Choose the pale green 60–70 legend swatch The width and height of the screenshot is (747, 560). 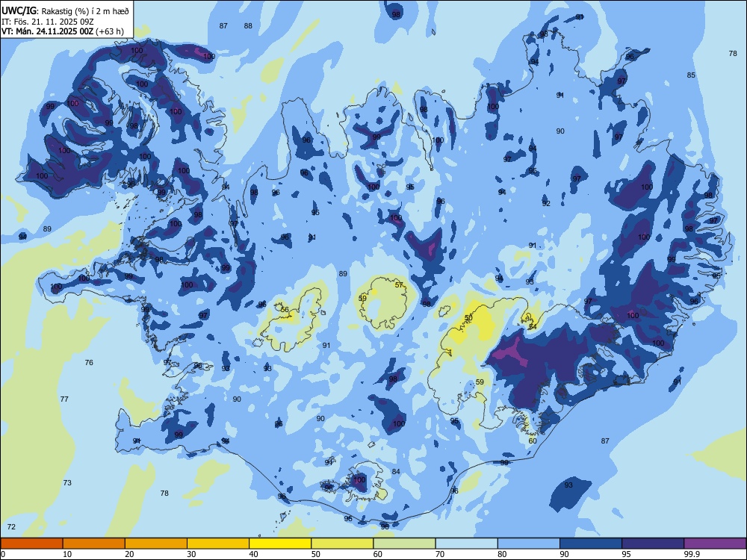pos(404,544)
